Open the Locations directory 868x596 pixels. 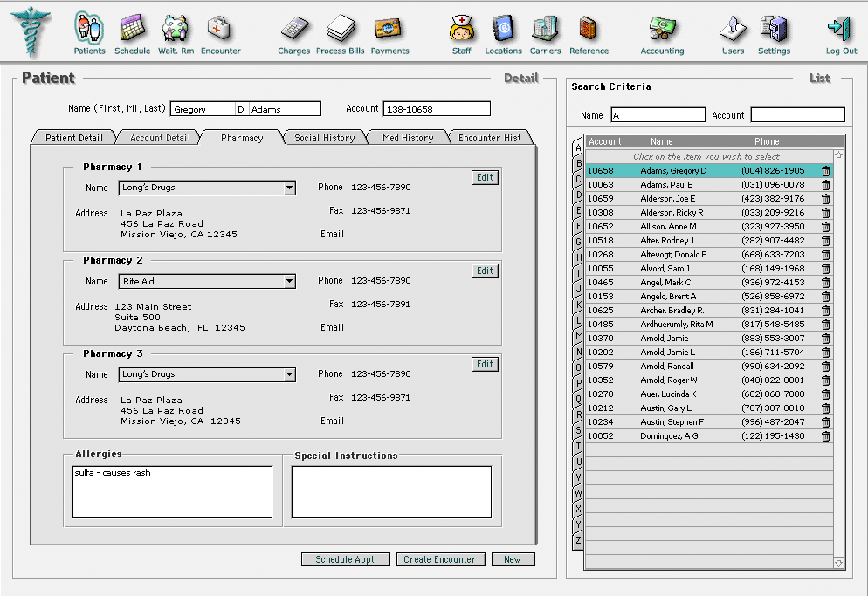[503, 34]
